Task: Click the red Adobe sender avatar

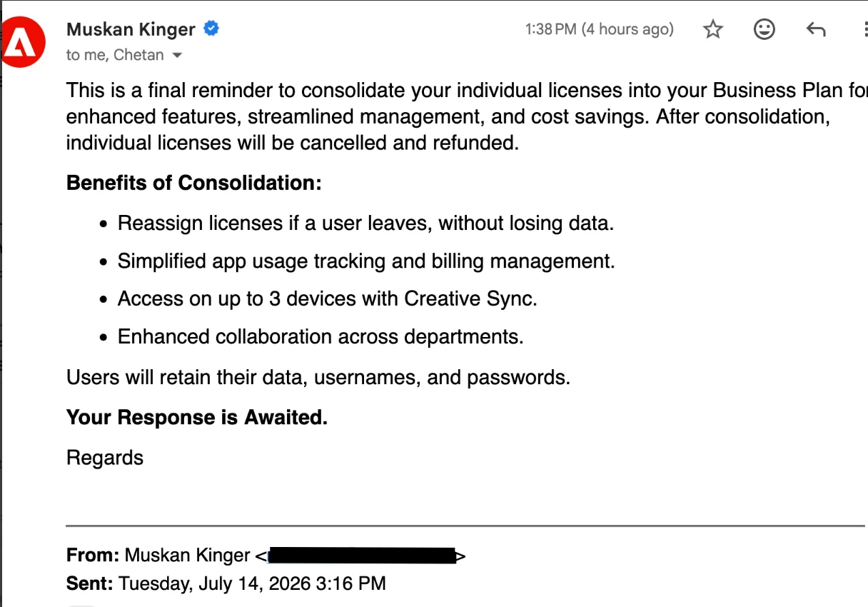Action: [x=24, y=44]
